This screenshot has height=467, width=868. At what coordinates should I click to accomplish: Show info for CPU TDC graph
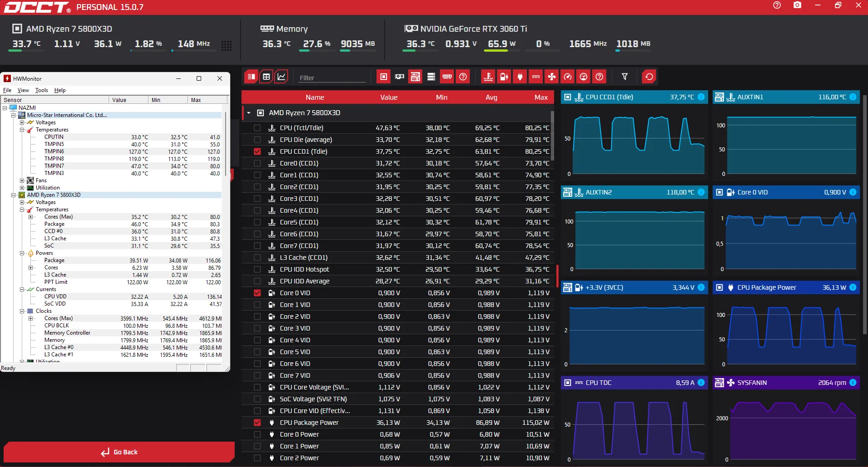701,383
